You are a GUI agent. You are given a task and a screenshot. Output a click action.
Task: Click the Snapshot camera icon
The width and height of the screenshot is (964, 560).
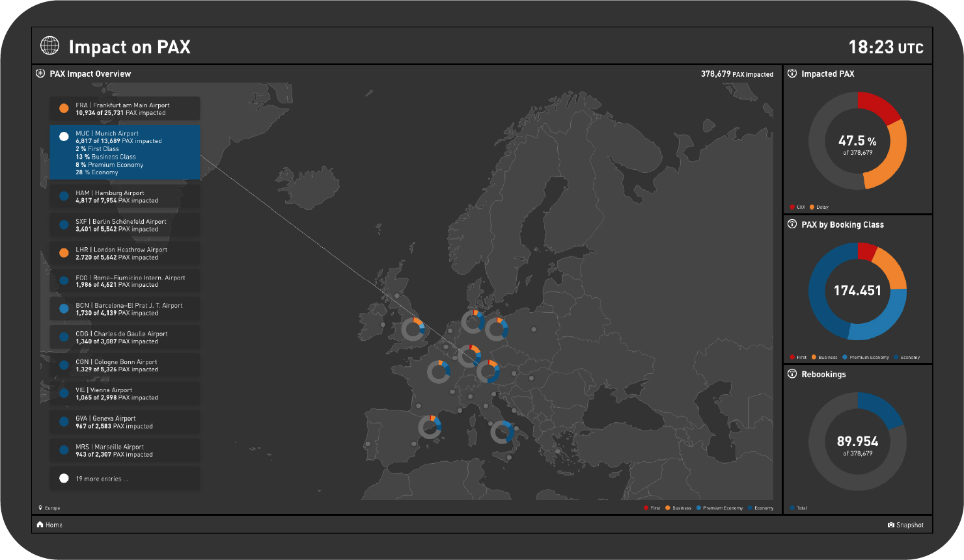[890, 525]
